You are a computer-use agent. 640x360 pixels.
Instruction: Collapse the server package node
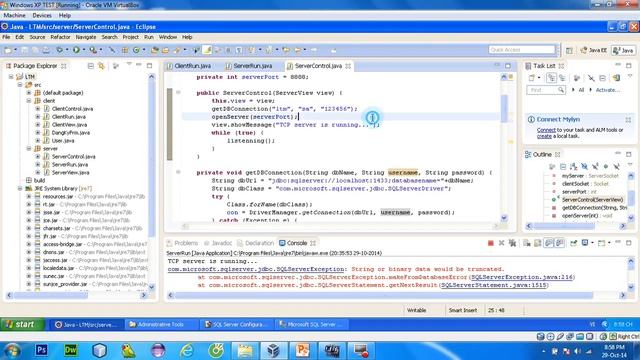point(29,149)
